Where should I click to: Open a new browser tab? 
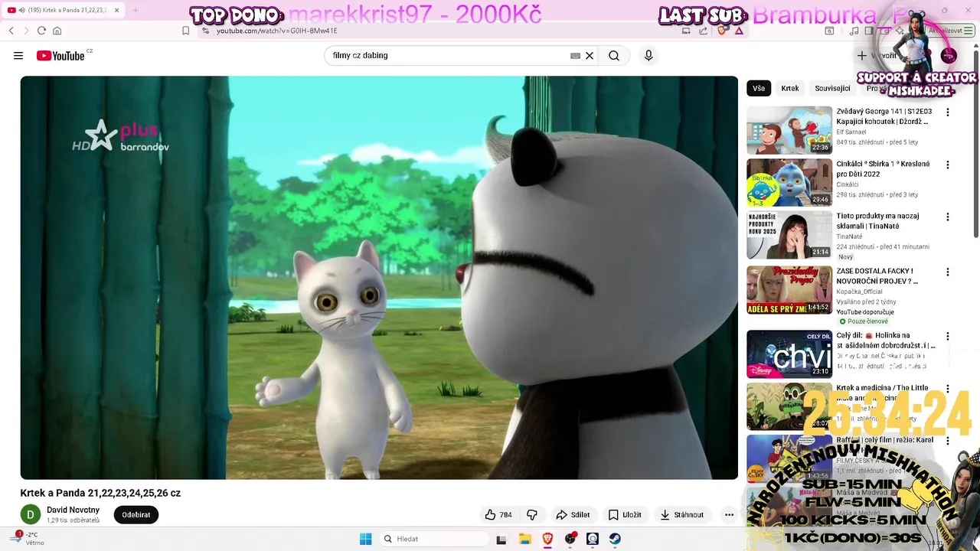(x=136, y=11)
